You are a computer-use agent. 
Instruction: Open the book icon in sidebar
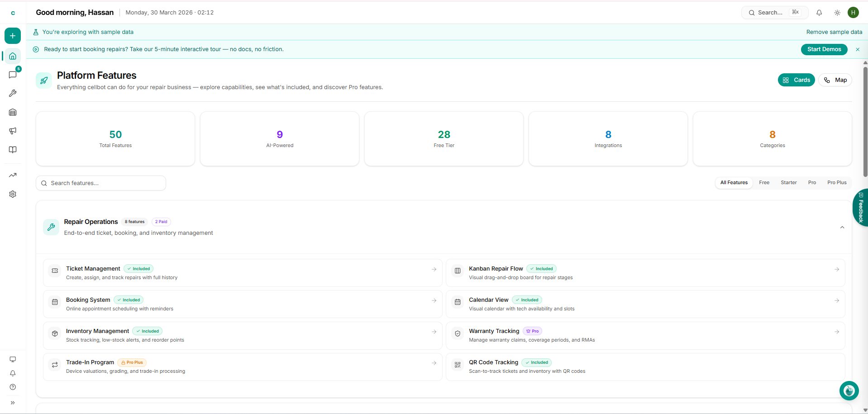pos(13,150)
